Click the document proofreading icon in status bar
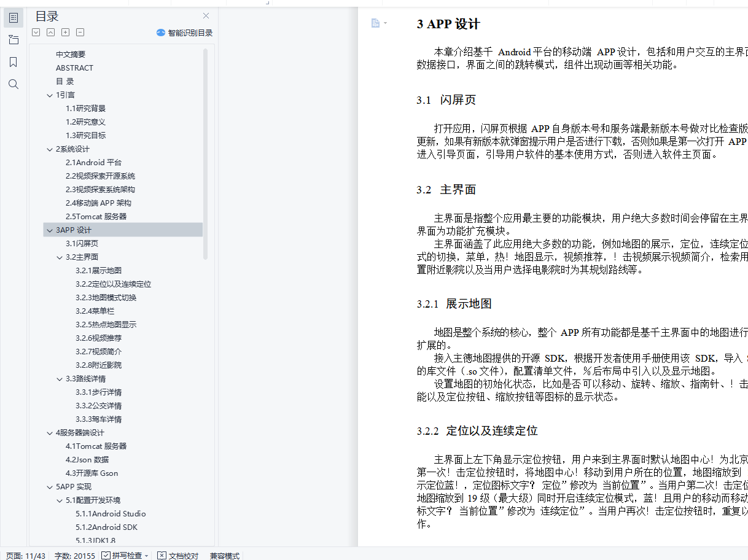 (162, 555)
